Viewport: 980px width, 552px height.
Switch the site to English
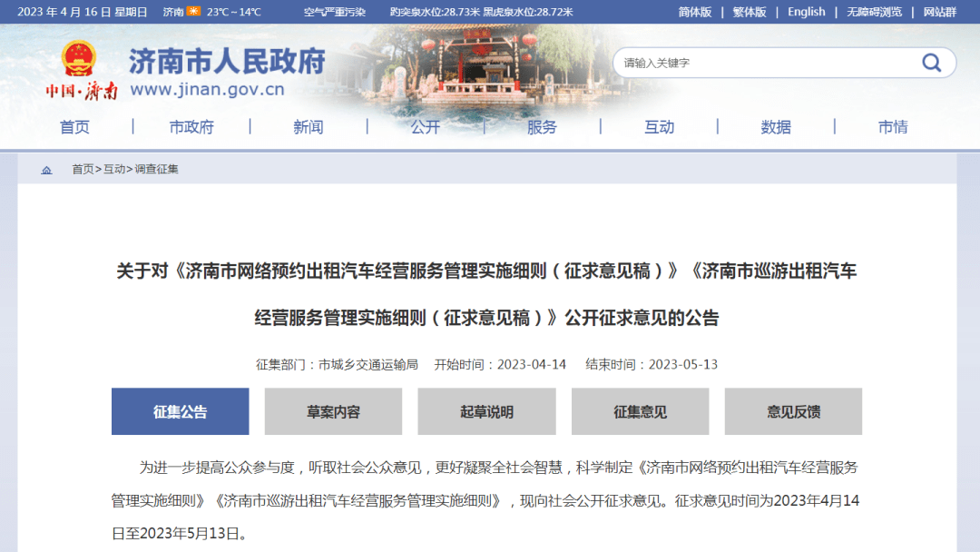click(x=807, y=12)
